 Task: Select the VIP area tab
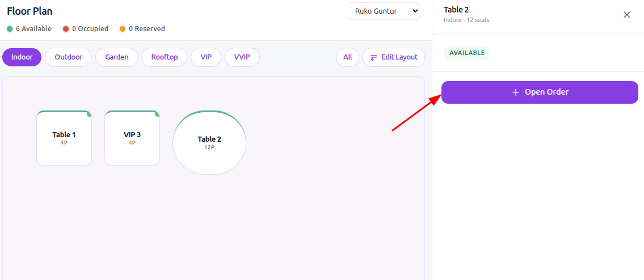coord(206,57)
